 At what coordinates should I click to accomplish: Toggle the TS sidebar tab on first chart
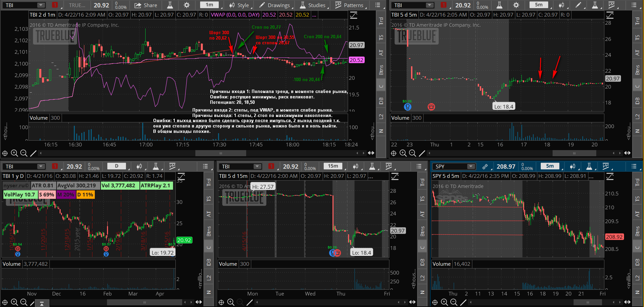tap(381, 38)
